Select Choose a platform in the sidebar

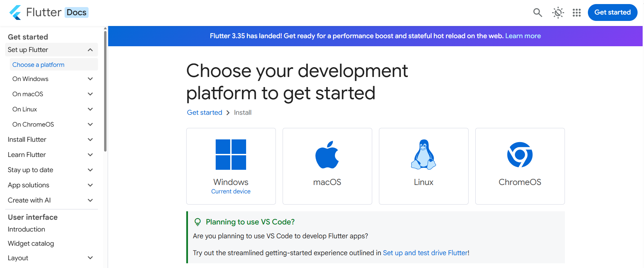[x=38, y=64]
